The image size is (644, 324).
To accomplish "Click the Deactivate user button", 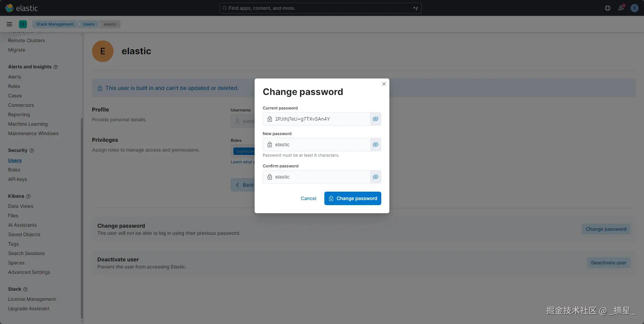I will (609, 263).
